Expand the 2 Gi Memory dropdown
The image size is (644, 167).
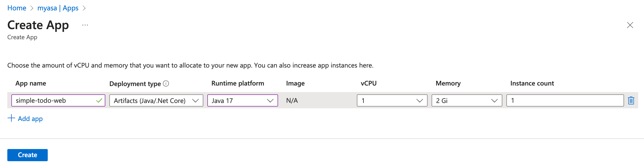point(466,100)
